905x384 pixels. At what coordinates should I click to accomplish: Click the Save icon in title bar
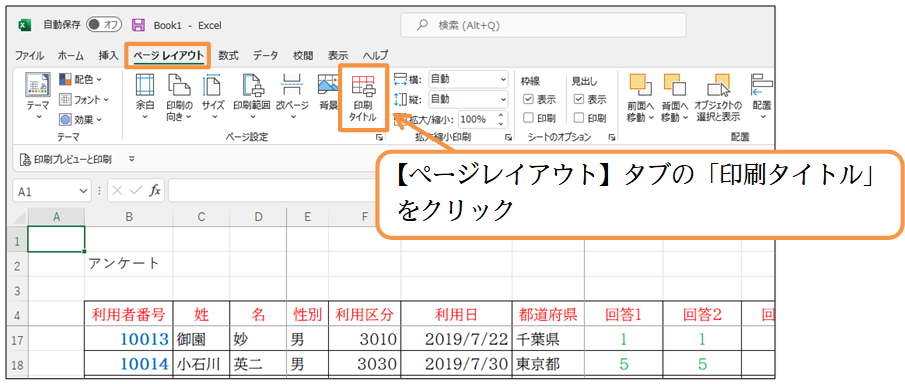[x=138, y=25]
